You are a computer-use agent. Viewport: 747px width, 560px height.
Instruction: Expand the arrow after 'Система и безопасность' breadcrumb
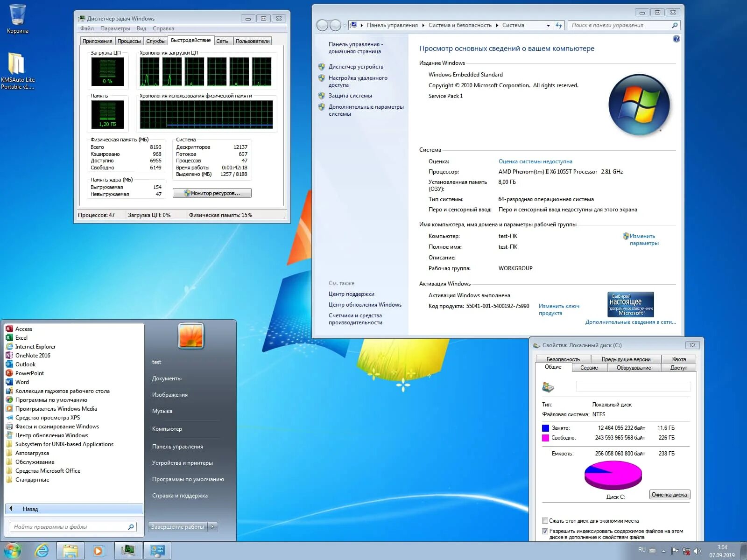(x=497, y=26)
